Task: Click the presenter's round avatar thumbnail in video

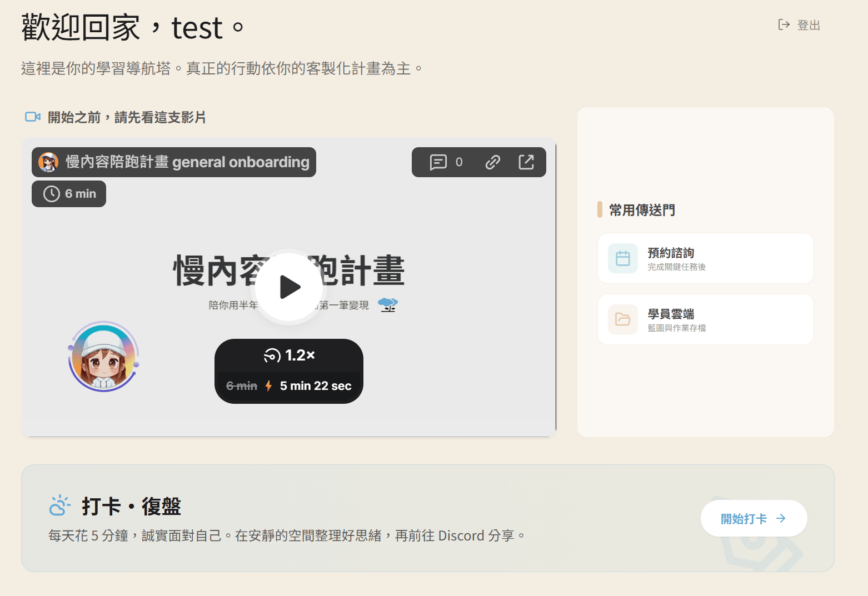Action: click(103, 357)
